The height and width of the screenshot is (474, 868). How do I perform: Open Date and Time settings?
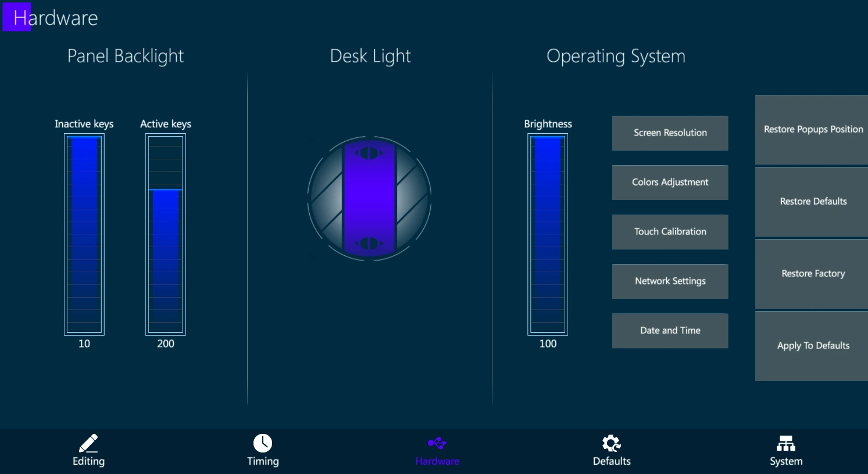[670, 331]
